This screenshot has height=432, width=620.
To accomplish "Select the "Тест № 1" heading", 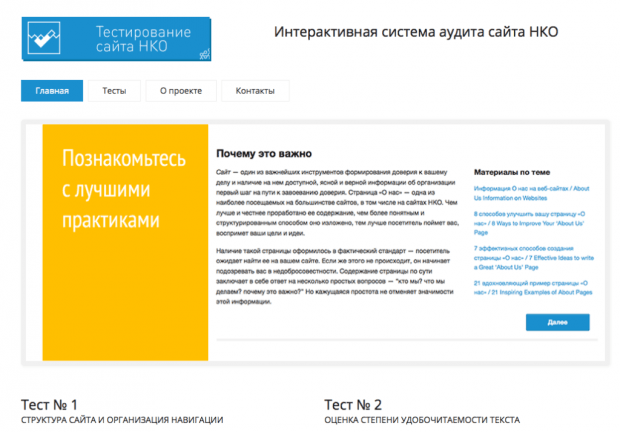I will [x=50, y=403].
